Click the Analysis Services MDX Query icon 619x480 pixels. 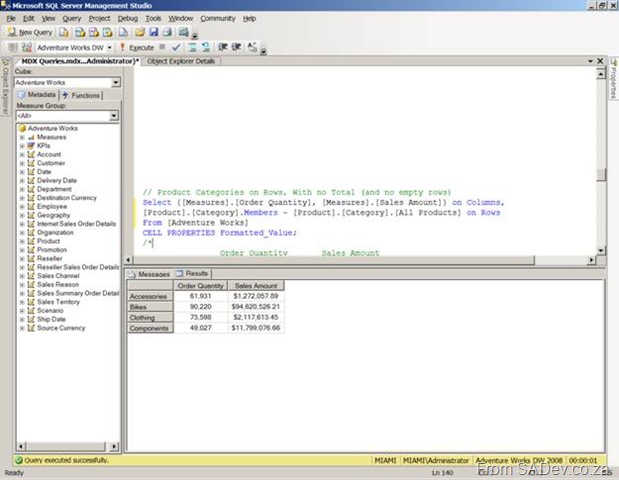80,32
